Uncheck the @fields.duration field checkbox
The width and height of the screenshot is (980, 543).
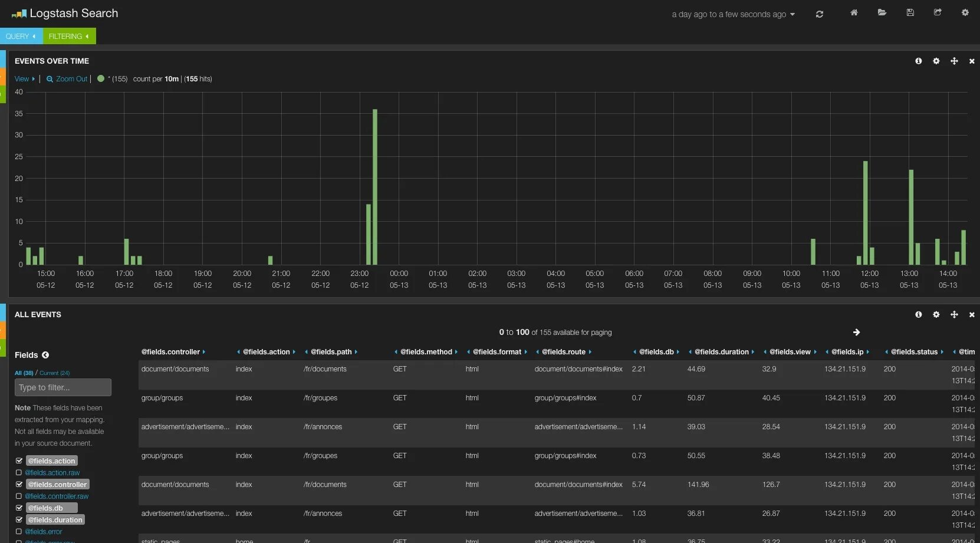(x=19, y=520)
